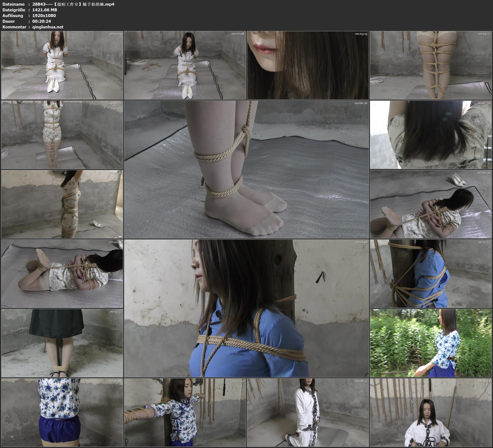Open the outdoor frame at 00:15:01
The image size is (493, 448).
(431, 343)
